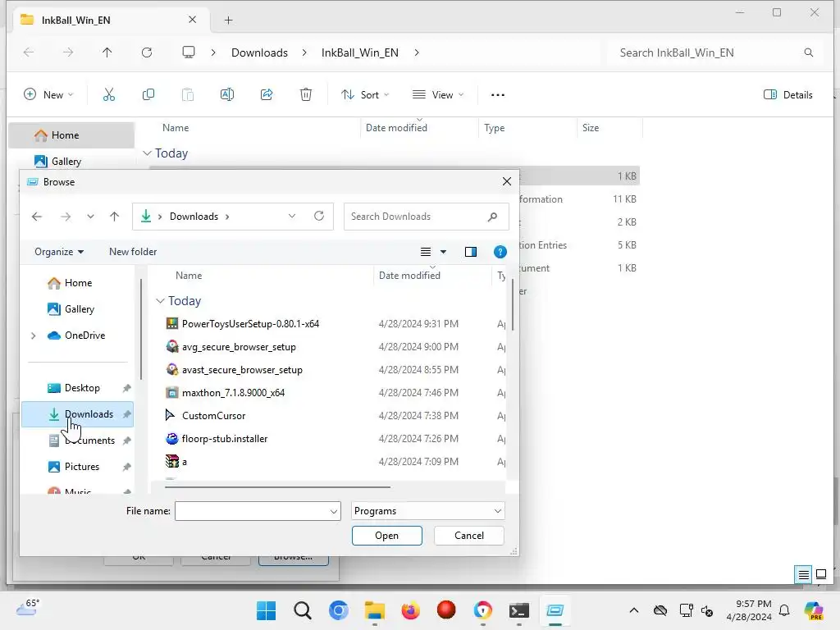
Task: Click New folder in Browse dialog
Action: coord(133,252)
